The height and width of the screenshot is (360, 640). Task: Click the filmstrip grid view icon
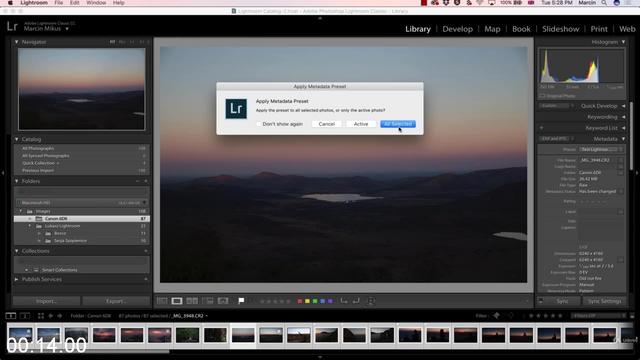41,316
